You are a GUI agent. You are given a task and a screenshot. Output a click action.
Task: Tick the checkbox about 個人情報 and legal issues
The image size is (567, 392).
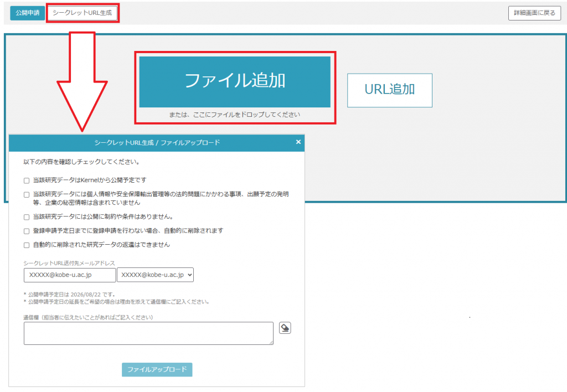click(x=27, y=194)
